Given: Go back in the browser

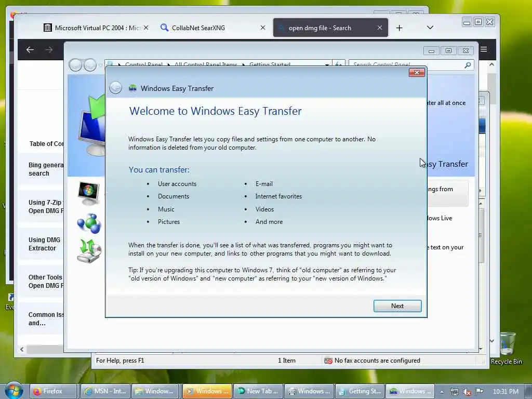Looking at the screenshot, I should click(30, 50).
